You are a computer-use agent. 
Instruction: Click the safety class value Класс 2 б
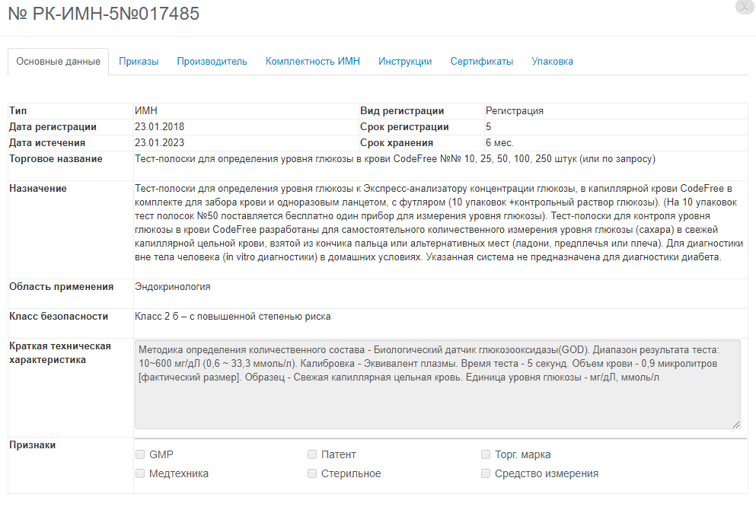233,317
